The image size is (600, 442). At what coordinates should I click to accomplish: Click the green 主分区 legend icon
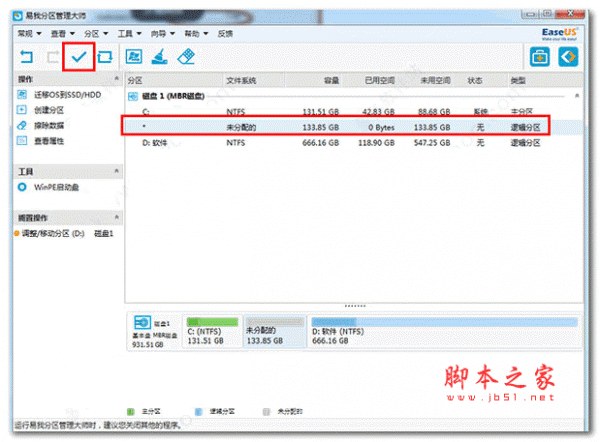pyautogui.click(x=130, y=411)
